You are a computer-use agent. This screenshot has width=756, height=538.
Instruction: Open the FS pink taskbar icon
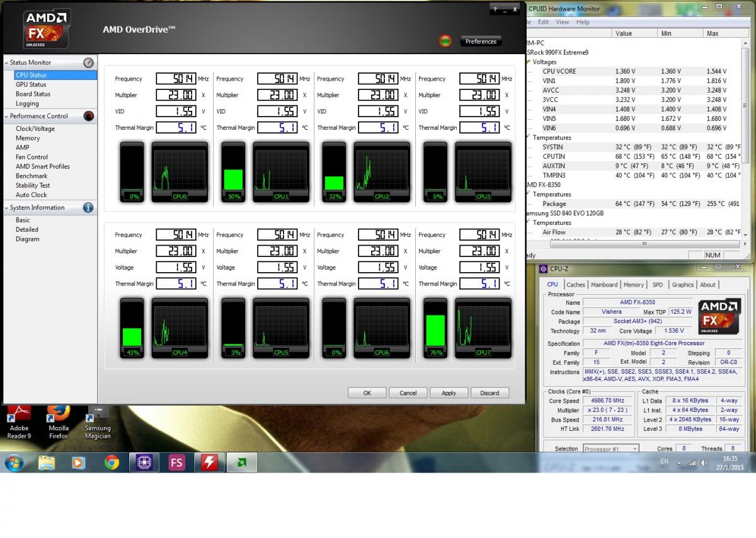pyautogui.click(x=177, y=462)
